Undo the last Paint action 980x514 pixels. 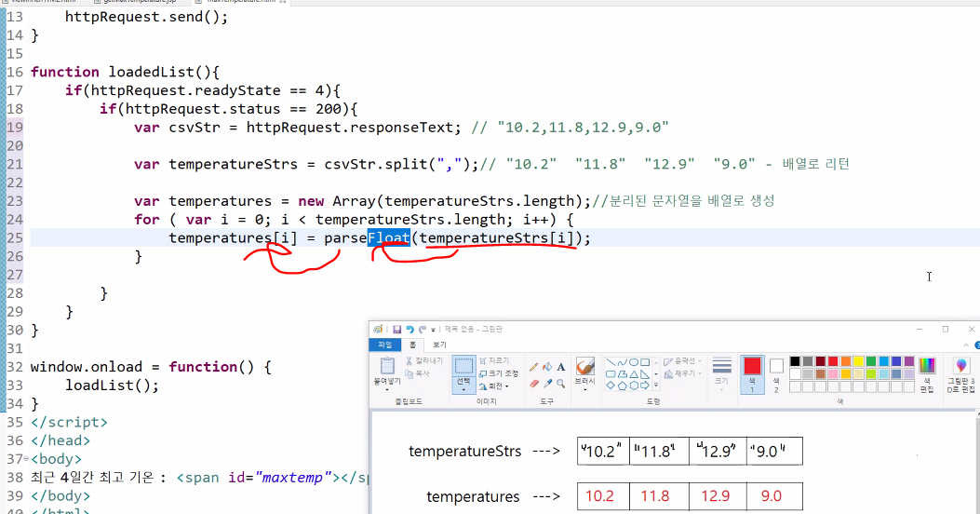coord(410,330)
